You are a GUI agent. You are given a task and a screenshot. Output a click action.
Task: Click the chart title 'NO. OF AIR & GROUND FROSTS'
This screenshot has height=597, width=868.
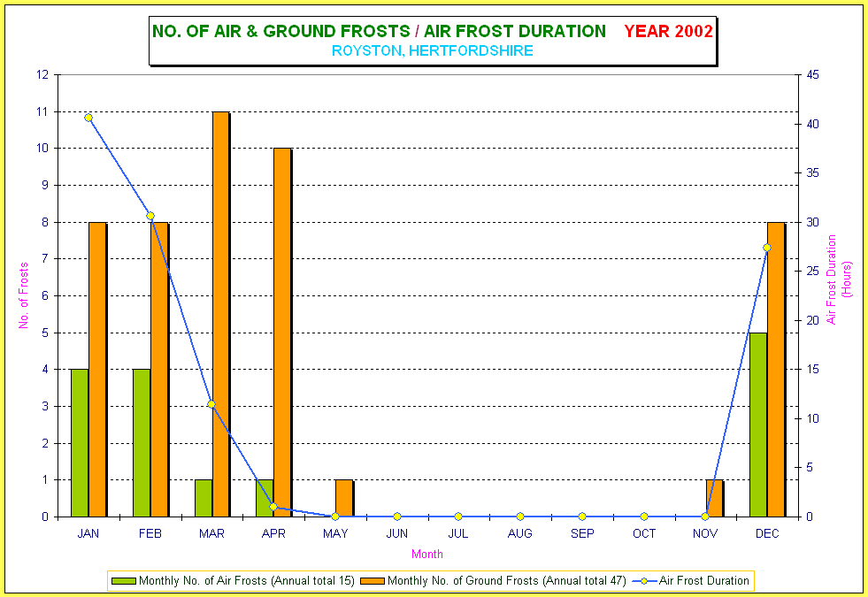tap(281, 32)
